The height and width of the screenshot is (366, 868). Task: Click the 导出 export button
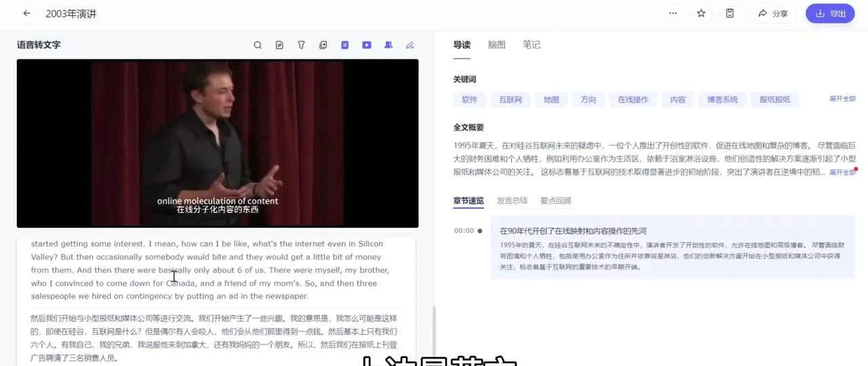(x=830, y=14)
